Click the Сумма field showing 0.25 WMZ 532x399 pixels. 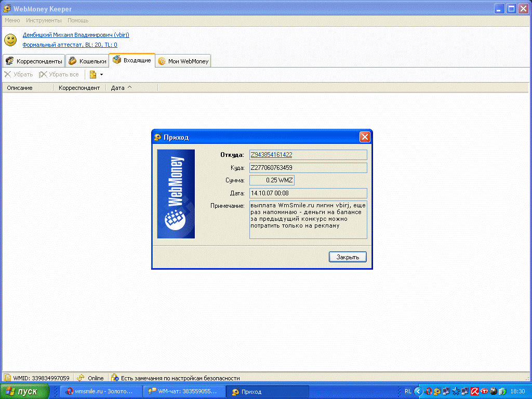coord(272,180)
